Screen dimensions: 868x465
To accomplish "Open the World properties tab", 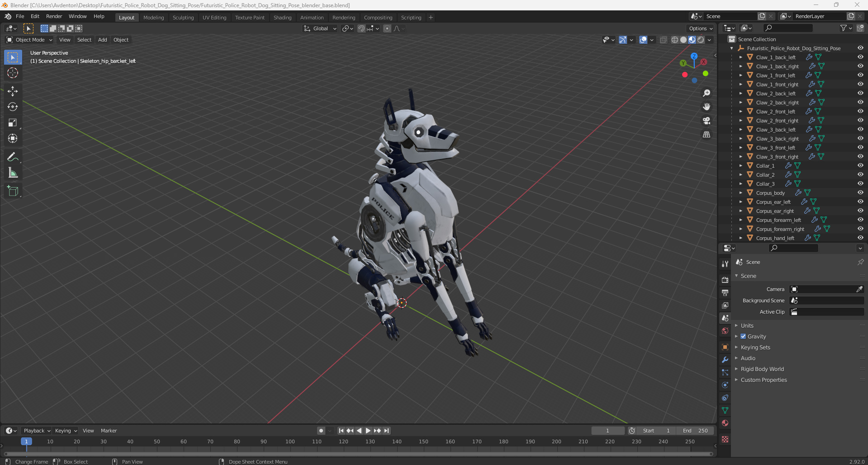I will [x=725, y=331].
